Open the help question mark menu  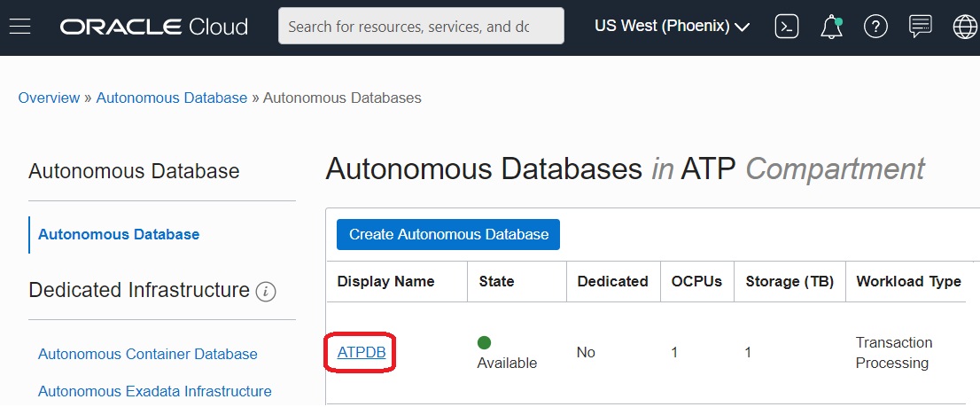point(875,27)
